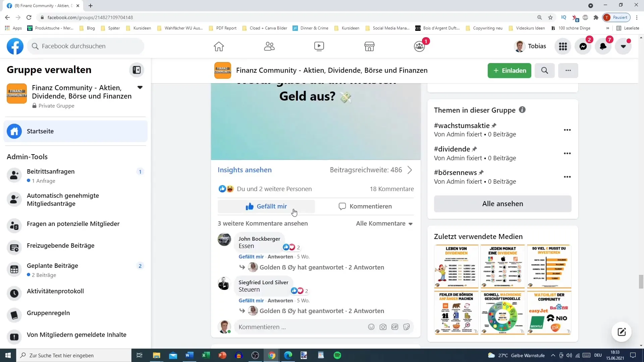Open the emoji picker in comment box
644x362 pixels.
coord(371,327)
